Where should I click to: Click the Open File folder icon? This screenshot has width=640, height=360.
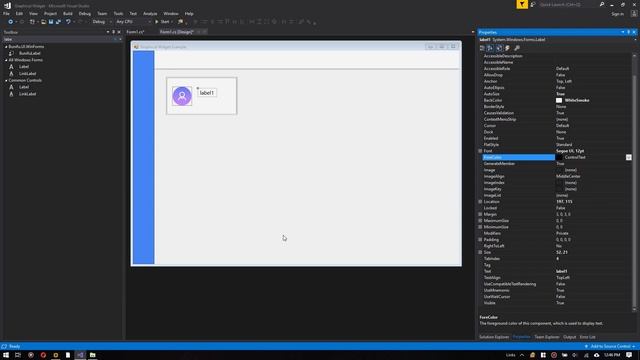[43, 22]
